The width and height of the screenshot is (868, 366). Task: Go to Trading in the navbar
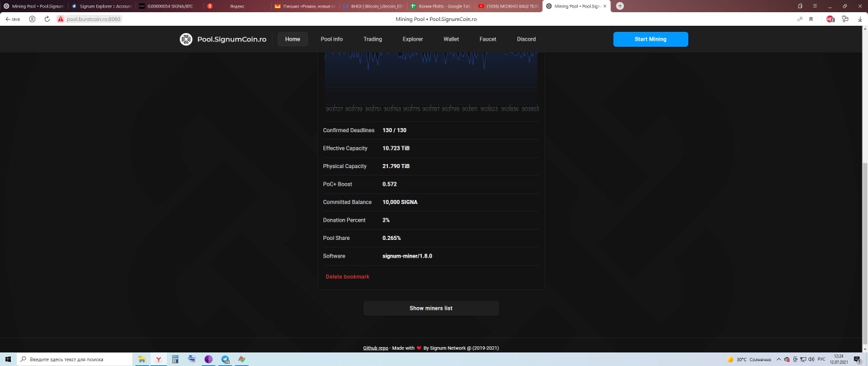point(372,39)
